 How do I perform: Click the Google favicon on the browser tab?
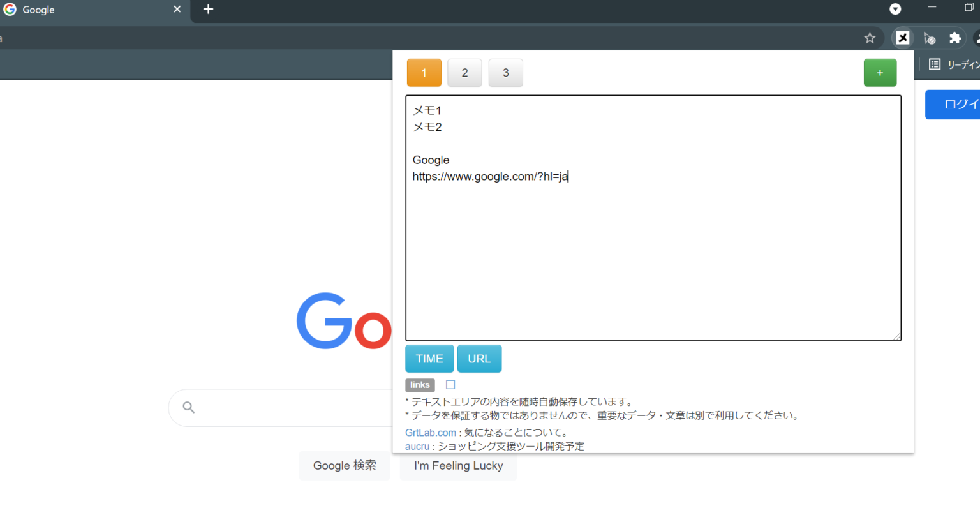click(x=10, y=10)
